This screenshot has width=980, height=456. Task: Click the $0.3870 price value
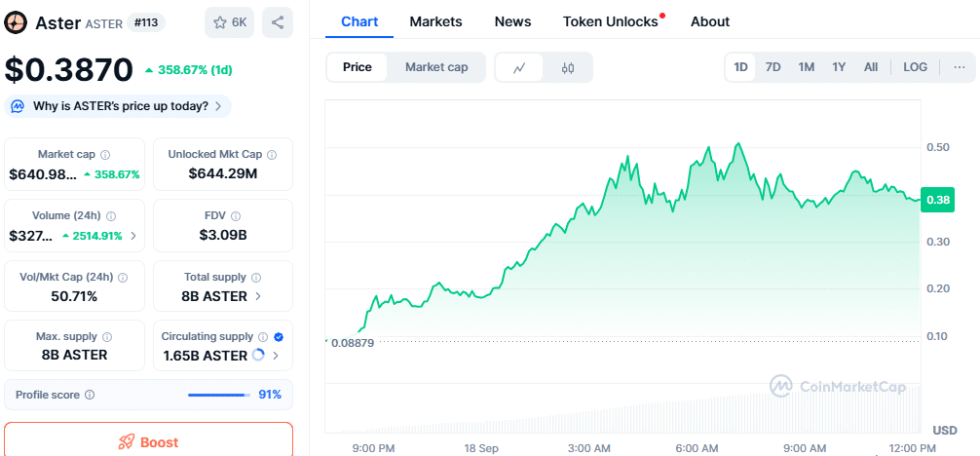pyautogui.click(x=69, y=69)
